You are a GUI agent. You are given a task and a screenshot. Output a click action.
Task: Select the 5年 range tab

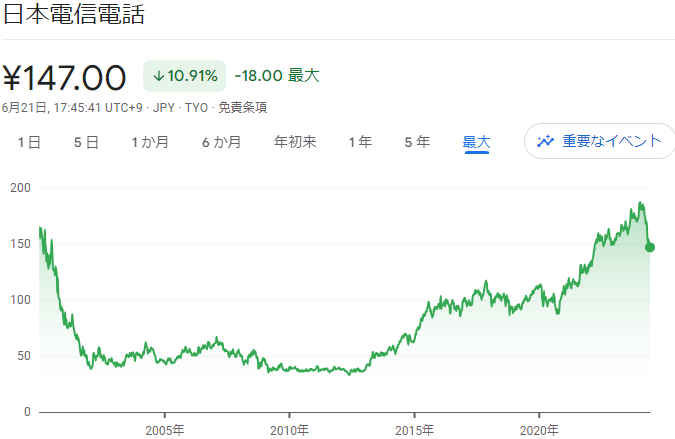(x=417, y=142)
